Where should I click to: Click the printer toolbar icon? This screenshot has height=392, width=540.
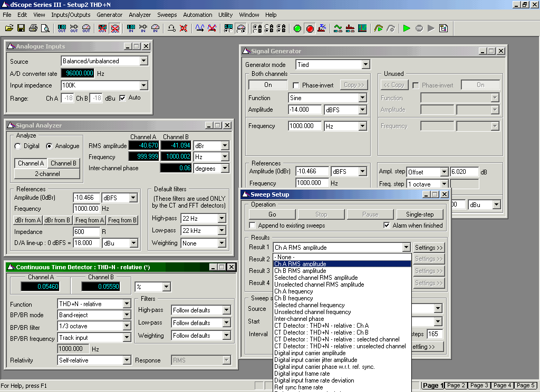coord(33,28)
